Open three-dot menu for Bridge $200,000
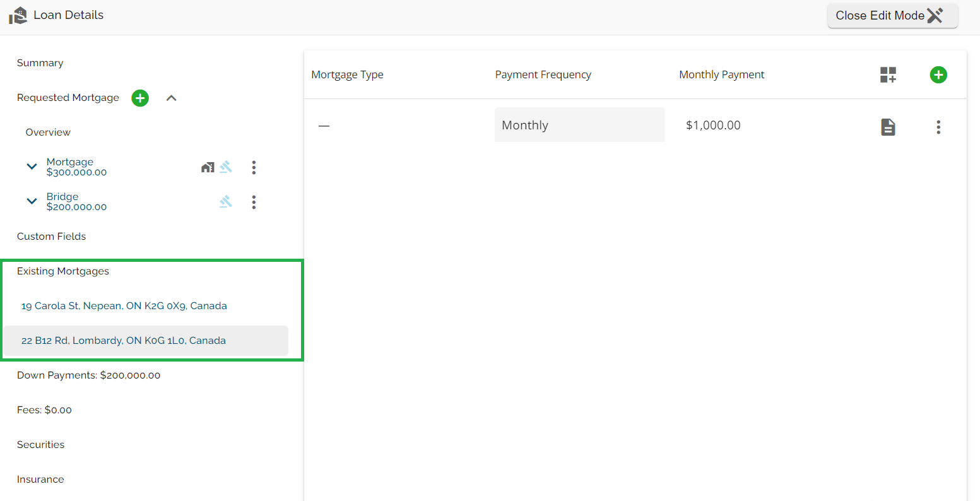 click(x=254, y=202)
